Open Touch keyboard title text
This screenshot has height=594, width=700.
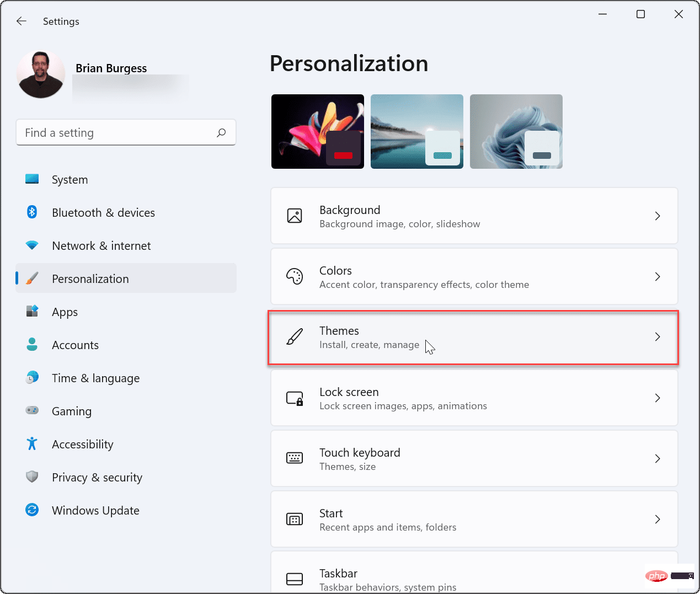pyautogui.click(x=360, y=453)
